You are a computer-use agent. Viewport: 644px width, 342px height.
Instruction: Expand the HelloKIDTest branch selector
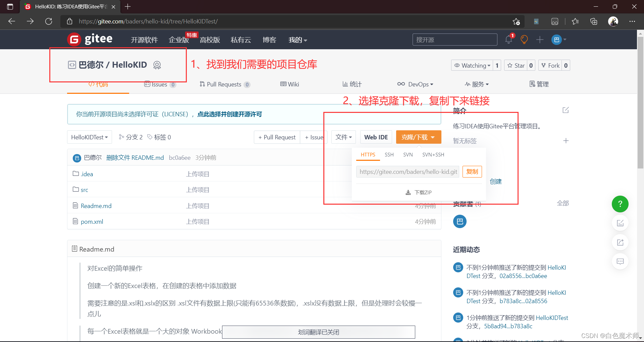(90, 137)
